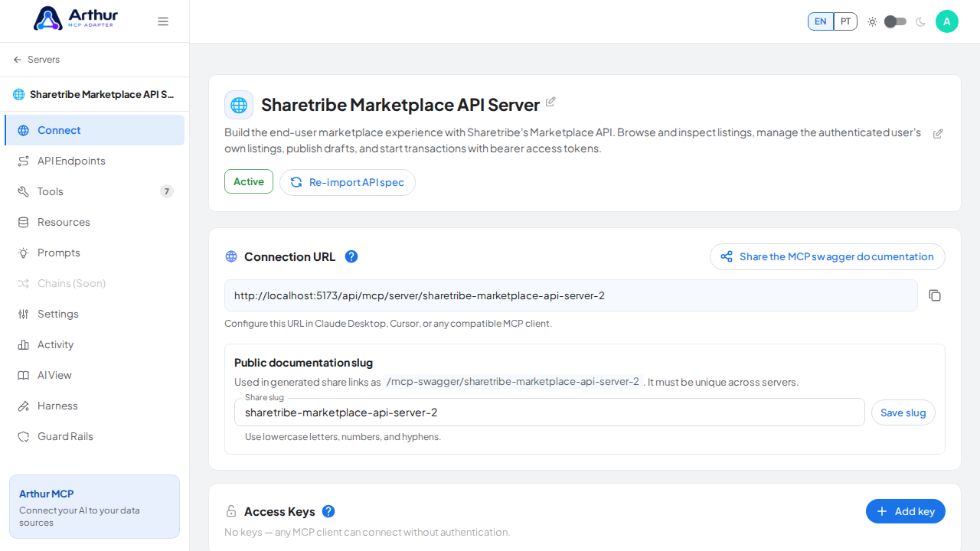This screenshot has width=980, height=551.
Task: Open the Connect sidebar item
Action: pyautogui.click(x=94, y=130)
